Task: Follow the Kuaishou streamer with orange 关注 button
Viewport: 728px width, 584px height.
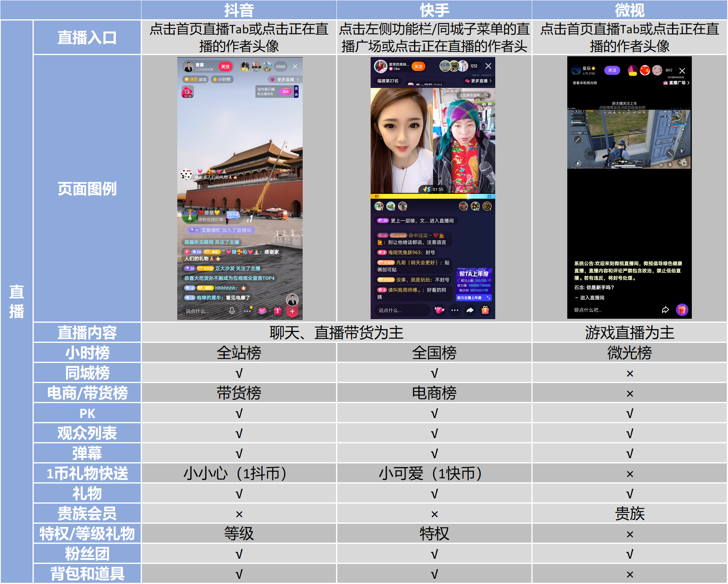Action: (418, 67)
